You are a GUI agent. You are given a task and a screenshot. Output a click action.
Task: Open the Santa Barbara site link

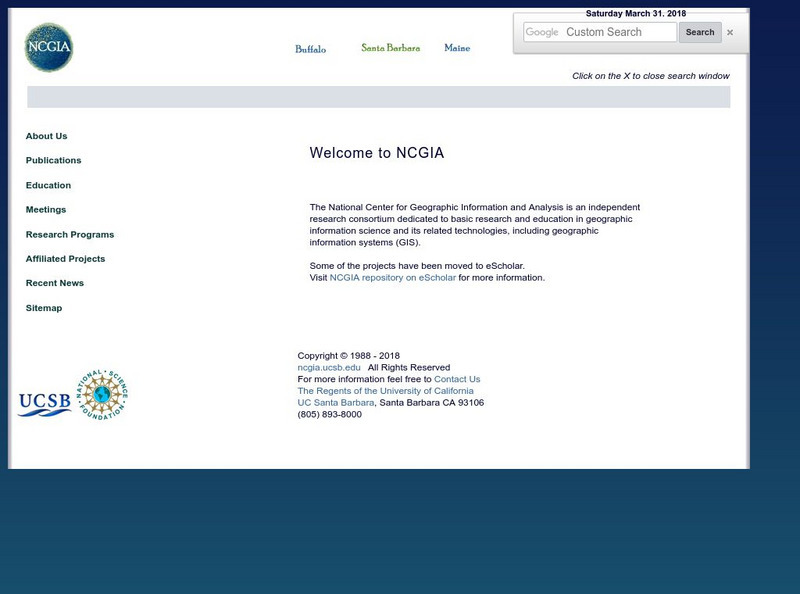click(x=391, y=48)
